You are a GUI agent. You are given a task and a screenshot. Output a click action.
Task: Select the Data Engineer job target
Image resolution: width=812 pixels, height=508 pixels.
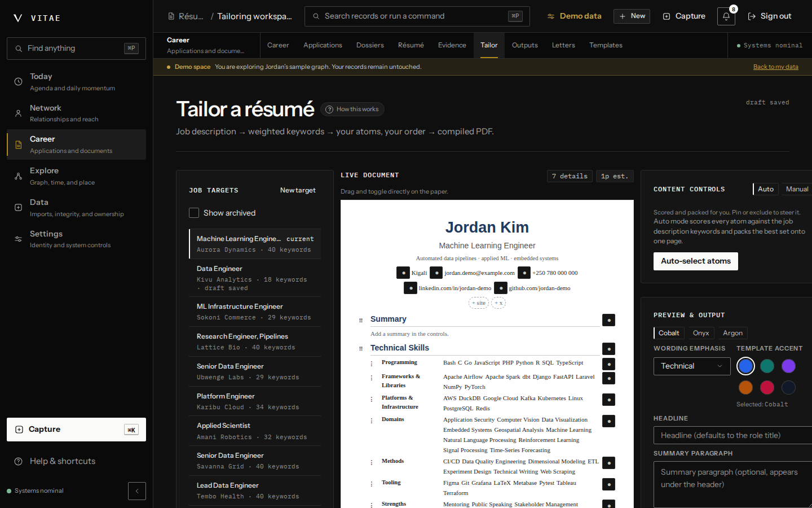point(255,278)
